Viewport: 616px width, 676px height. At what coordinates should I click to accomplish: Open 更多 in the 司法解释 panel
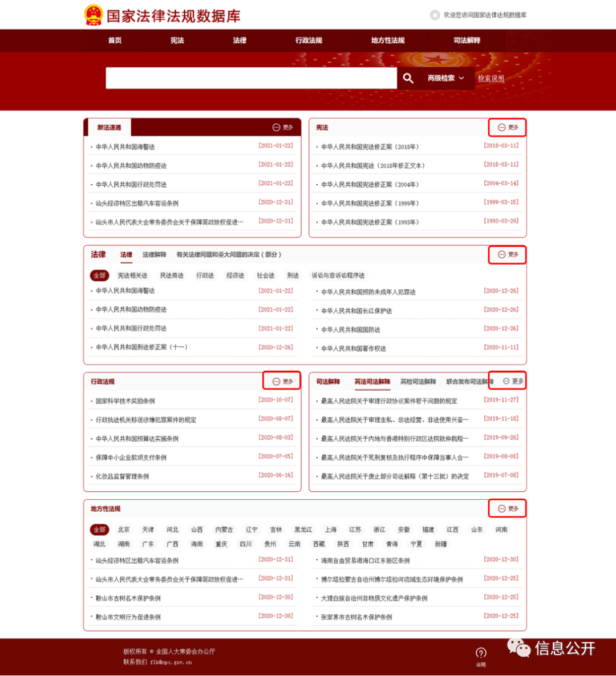[513, 381]
